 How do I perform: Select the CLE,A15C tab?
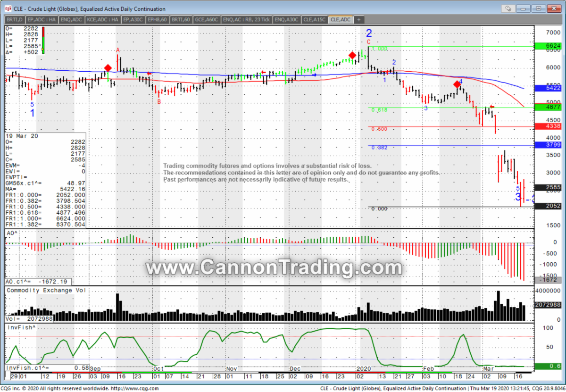(315, 19)
